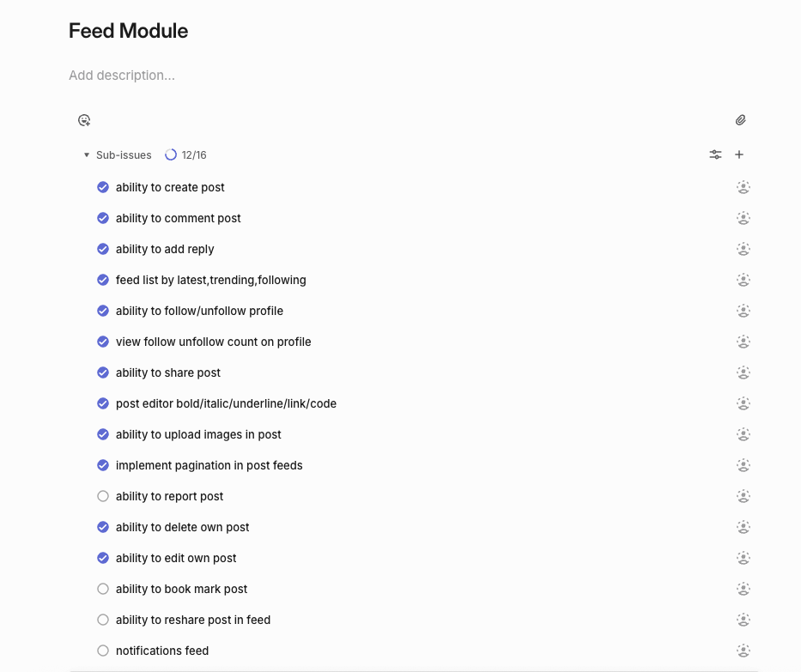The image size is (801, 672).
Task: Click the add emoji reaction icon
Action: (x=84, y=120)
